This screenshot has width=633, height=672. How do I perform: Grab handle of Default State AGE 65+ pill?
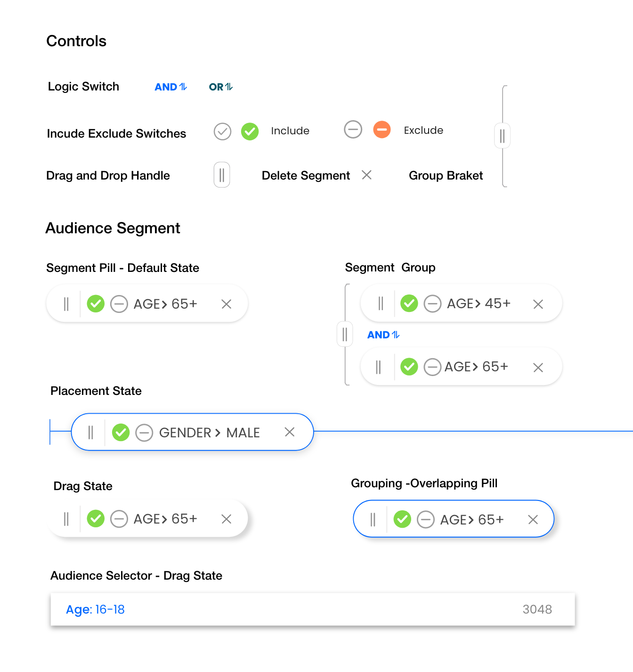tap(66, 304)
